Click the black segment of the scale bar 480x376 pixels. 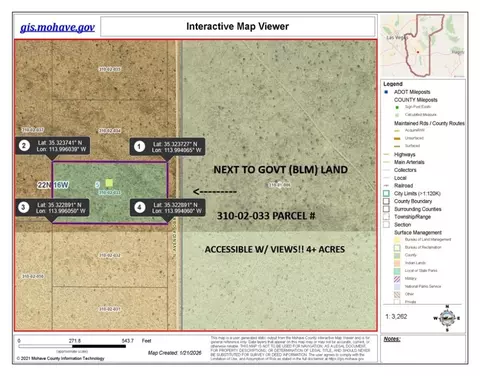coord(99,346)
